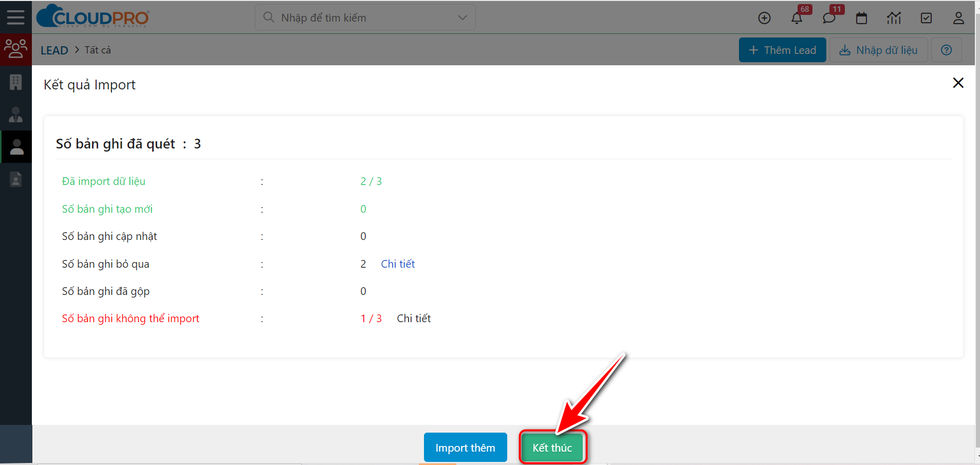Click the 'Thêm Lead' button
980x465 pixels.
[782, 50]
